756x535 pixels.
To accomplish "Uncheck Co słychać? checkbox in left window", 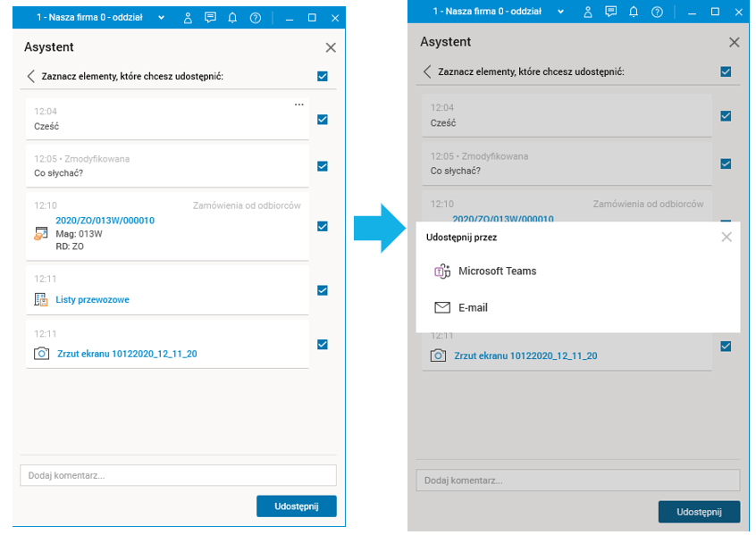I will 323,166.
